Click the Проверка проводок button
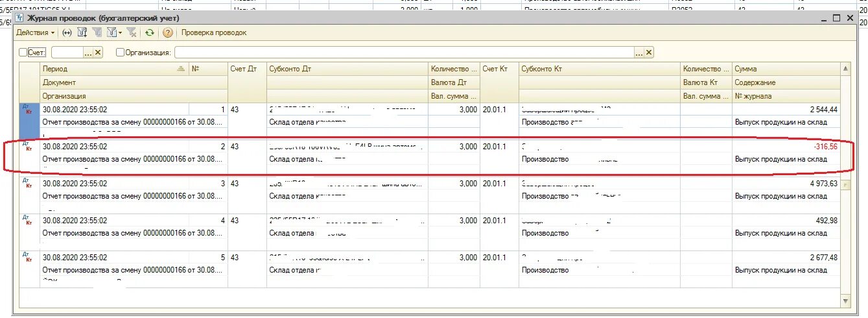 (214, 32)
